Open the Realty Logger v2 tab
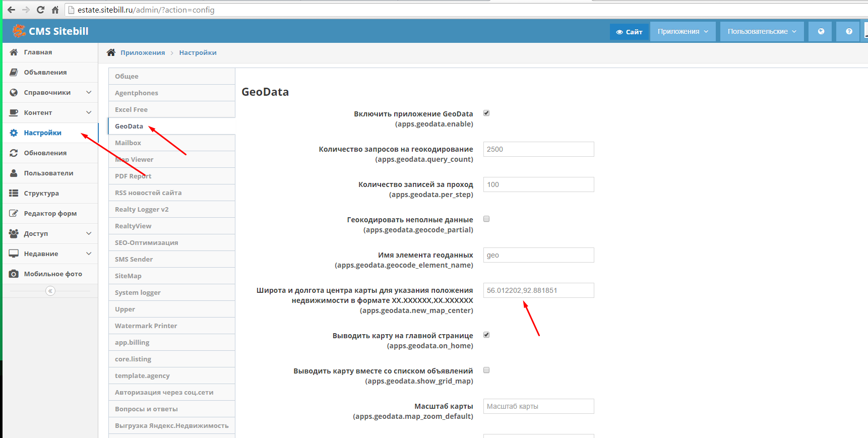The height and width of the screenshot is (438, 868). pos(172,209)
